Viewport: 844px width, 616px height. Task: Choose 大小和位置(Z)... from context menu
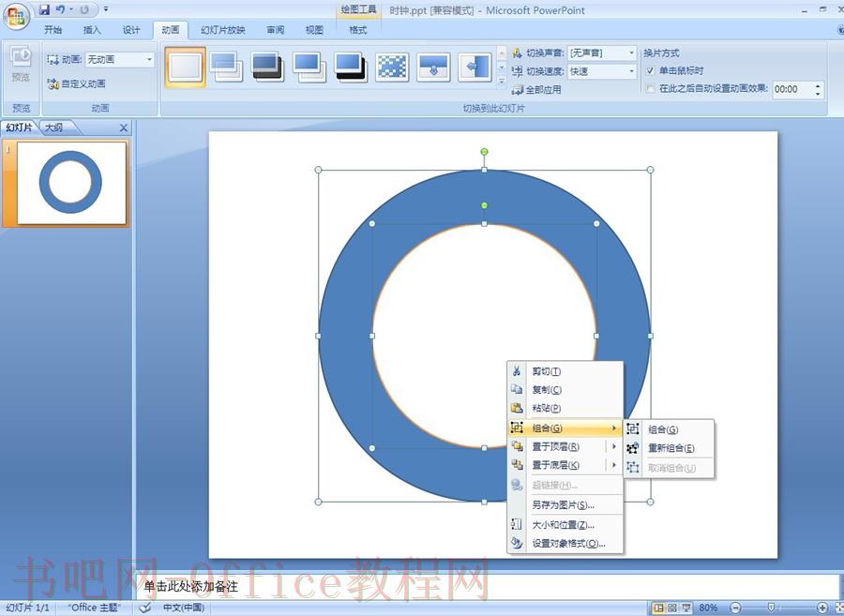[x=565, y=524]
